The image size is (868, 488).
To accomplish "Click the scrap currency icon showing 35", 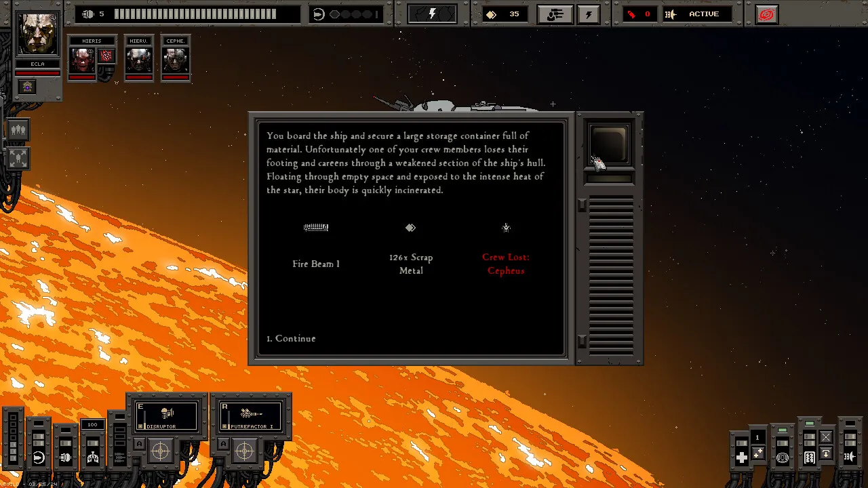I will [x=491, y=13].
